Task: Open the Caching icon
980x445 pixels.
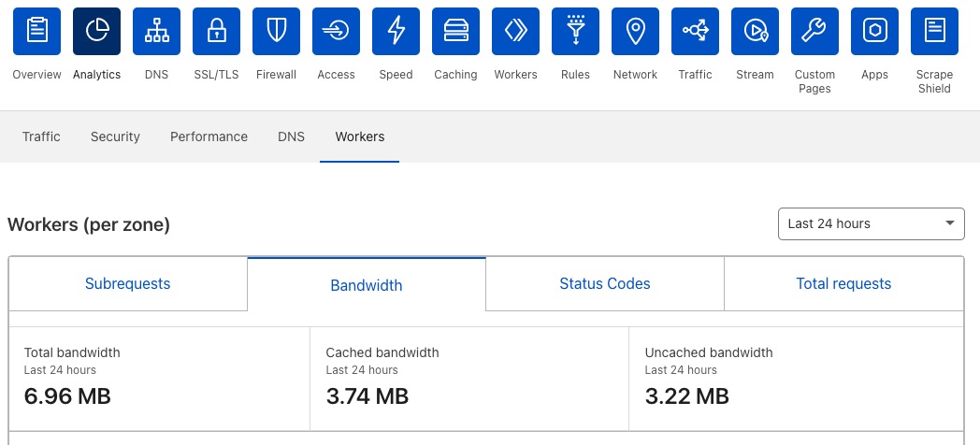Action: coord(455,32)
